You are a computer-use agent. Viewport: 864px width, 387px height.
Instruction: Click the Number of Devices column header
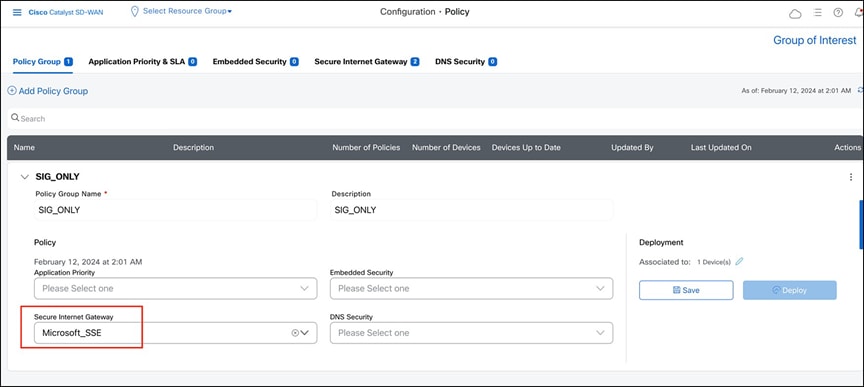click(446, 147)
